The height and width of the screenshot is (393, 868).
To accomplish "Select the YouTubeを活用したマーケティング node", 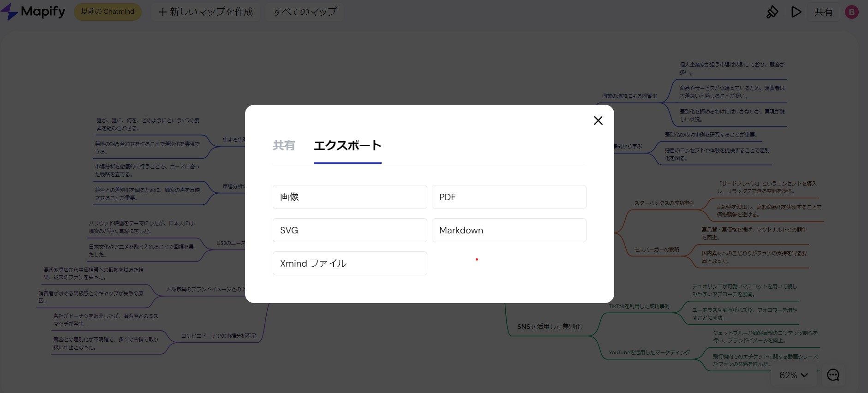I will point(649,352).
